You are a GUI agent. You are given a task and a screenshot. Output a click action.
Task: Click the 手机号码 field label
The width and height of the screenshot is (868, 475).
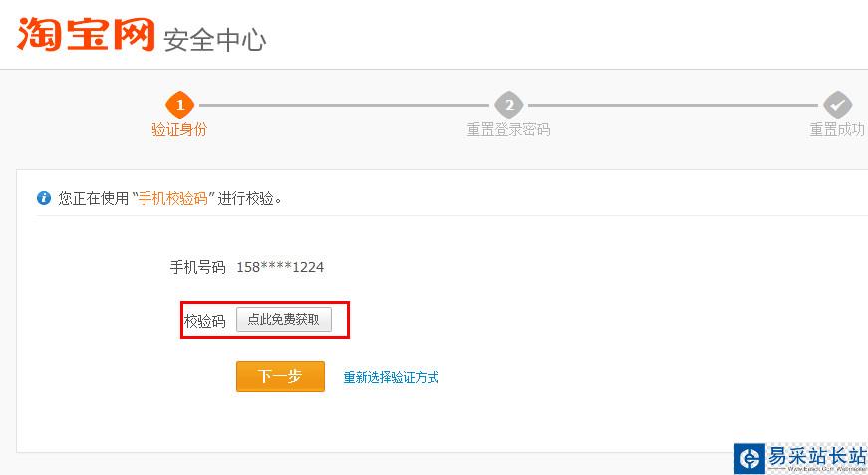197,267
